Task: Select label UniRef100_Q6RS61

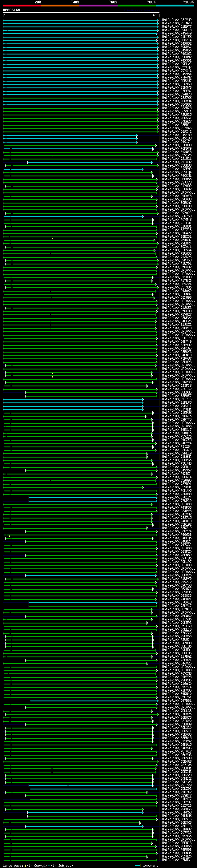Action: tap(177, 118)
